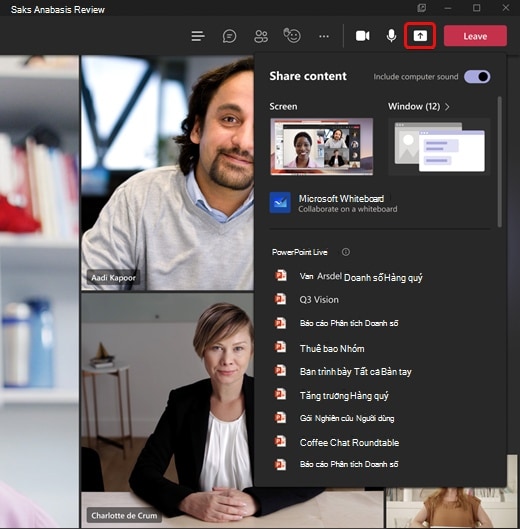
Task: Turn off the camera
Action: (x=363, y=36)
